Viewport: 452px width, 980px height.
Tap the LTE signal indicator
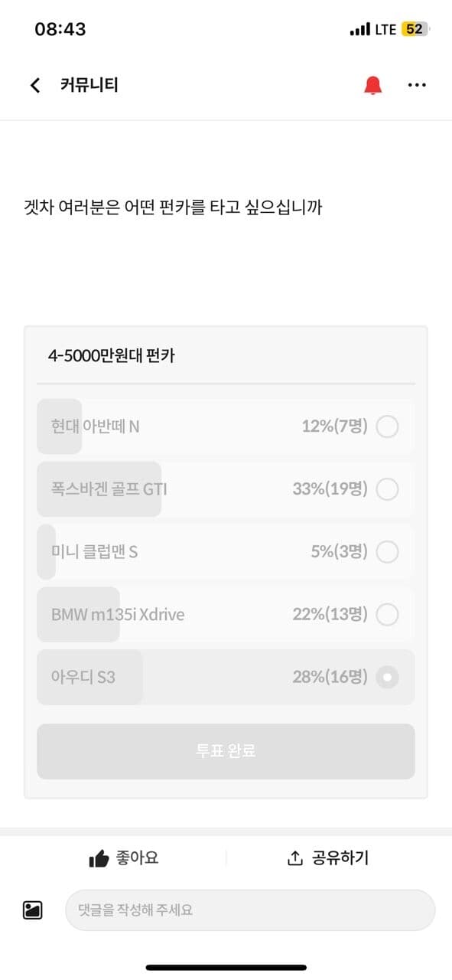(x=376, y=28)
